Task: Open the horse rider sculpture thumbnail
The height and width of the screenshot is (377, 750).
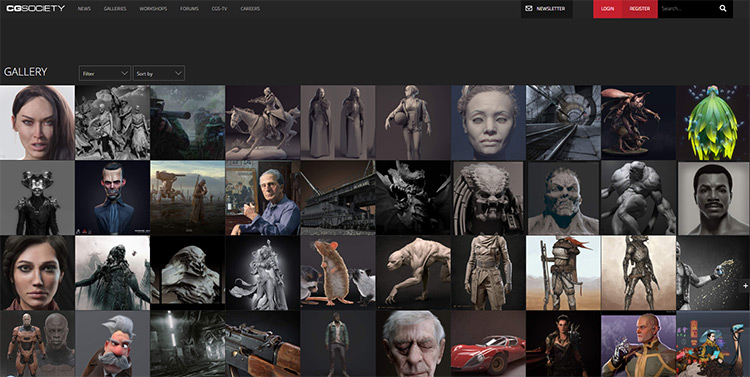Action: (263, 122)
